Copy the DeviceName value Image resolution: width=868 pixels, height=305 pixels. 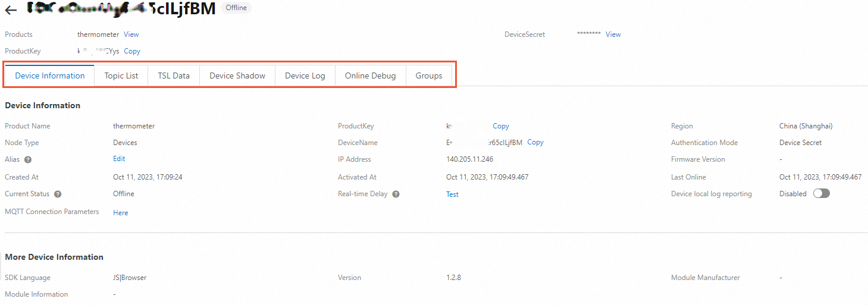(x=535, y=143)
